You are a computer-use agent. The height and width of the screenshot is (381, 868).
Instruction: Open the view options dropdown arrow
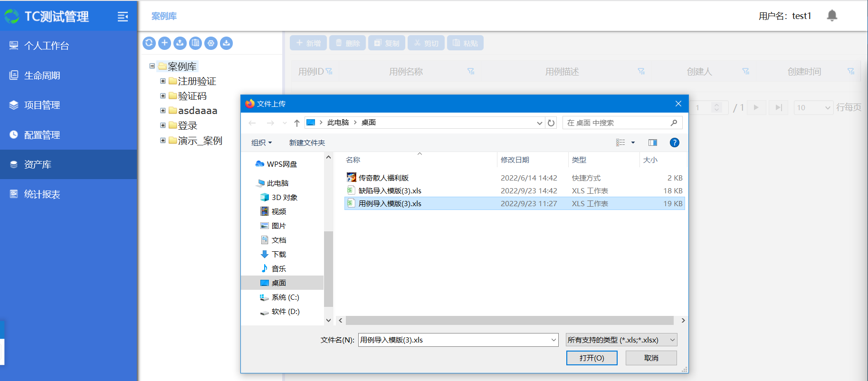coord(633,143)
